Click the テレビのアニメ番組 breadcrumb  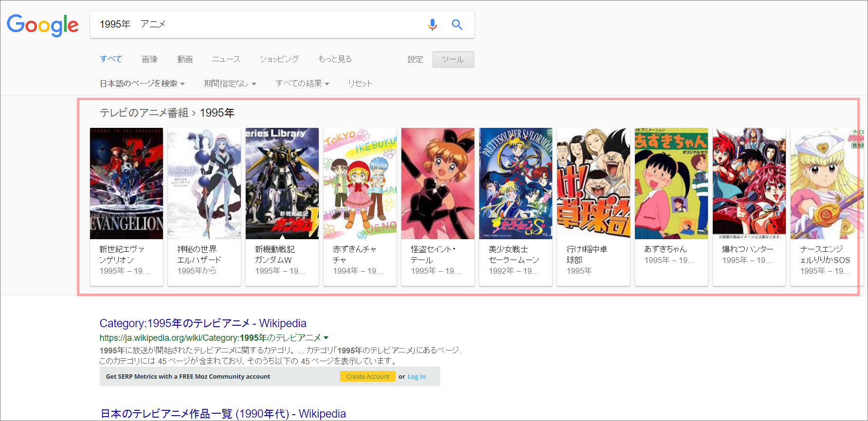click(144, 113)
